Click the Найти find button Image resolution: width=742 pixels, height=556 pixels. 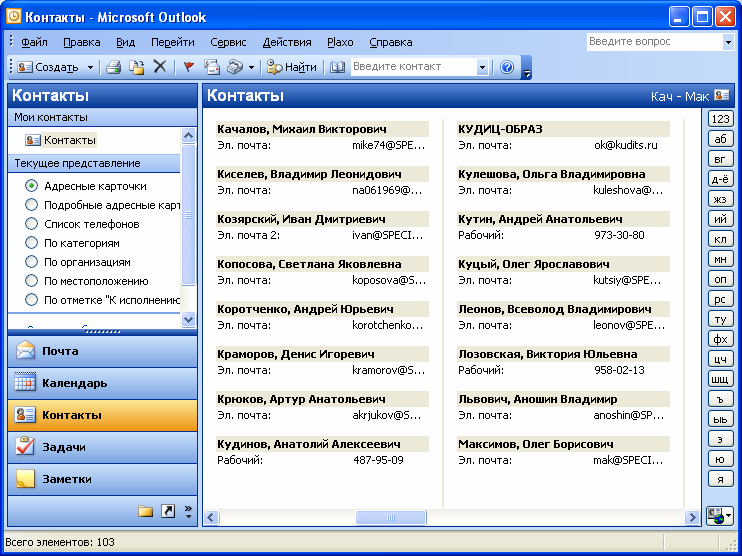(292, 67)
